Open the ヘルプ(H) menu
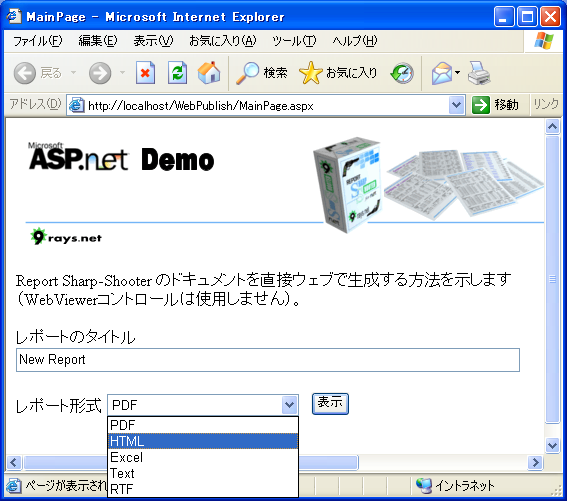Screen dimensions: 567x501 354,41
